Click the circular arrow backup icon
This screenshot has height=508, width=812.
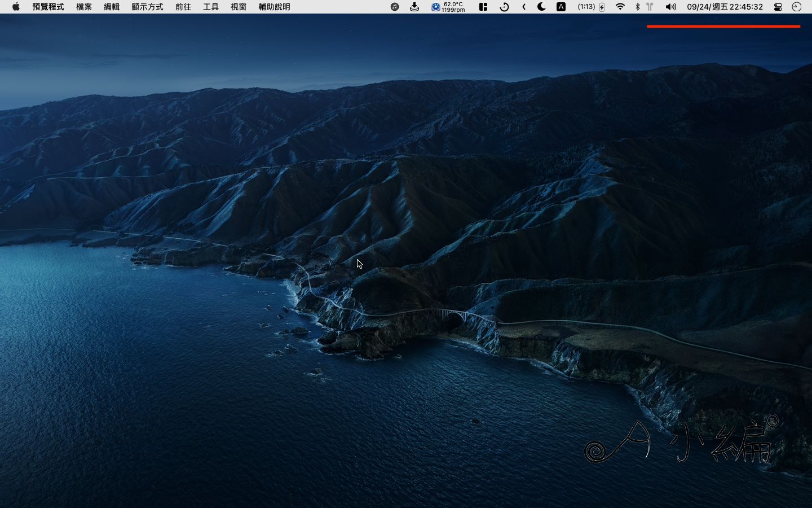pyautogui.click(x=504, y=7)
